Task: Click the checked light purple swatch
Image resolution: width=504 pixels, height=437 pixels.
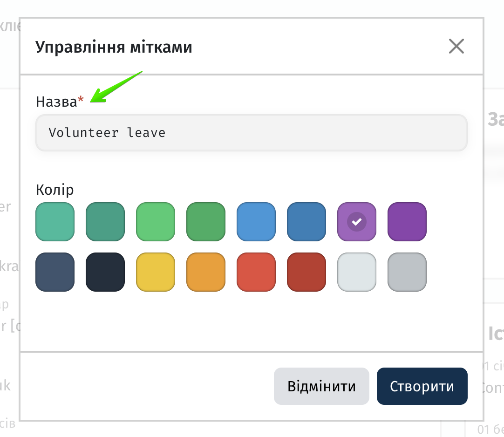Action: click(357, 222)
